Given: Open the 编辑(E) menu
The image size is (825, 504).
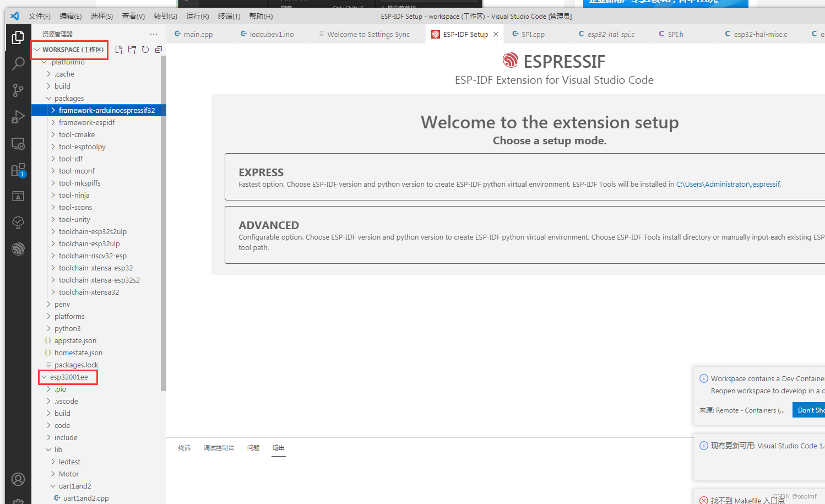Looking at the screenshot, I should point(70,16).
